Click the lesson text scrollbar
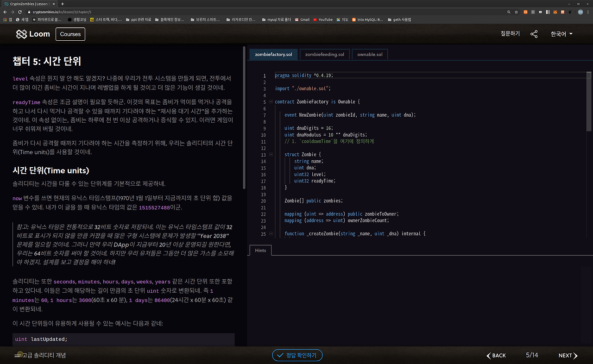Image resolution: width=593 pixels, height=364 pixels. click(x=244, y=117)
